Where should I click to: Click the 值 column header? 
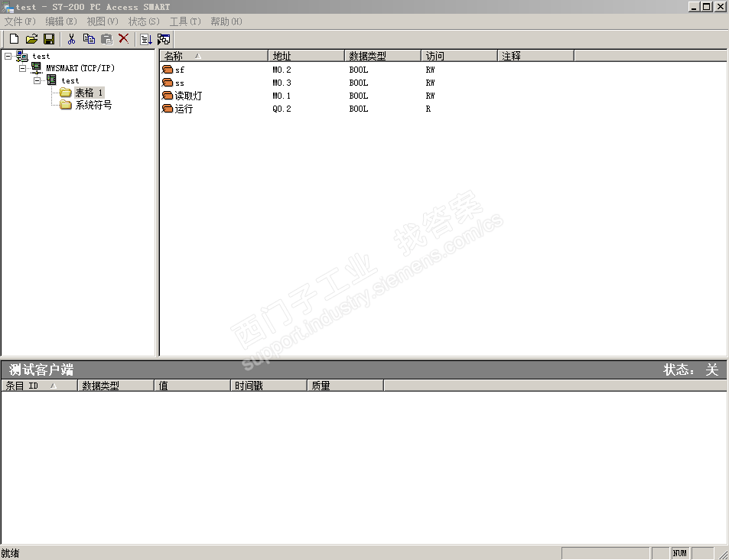tap(192, 386)
